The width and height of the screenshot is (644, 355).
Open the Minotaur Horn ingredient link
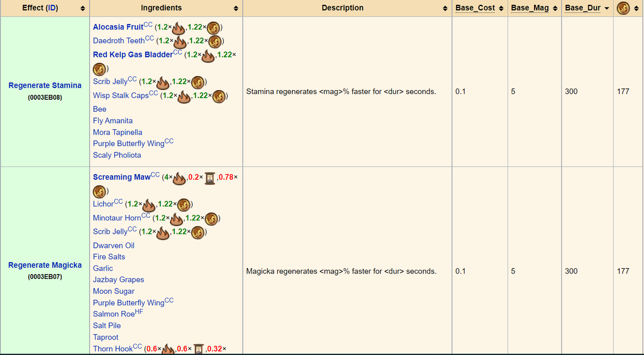click(x=116, y=218)
